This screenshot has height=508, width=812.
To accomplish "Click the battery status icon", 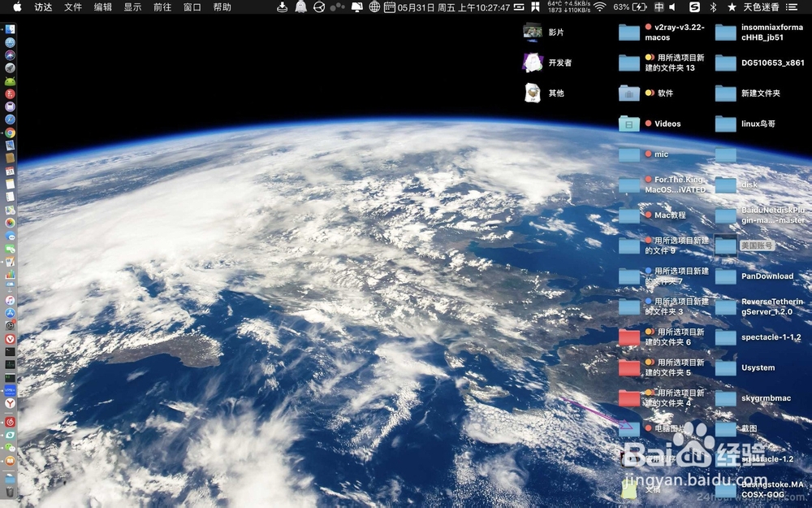I will coord(640,7).
